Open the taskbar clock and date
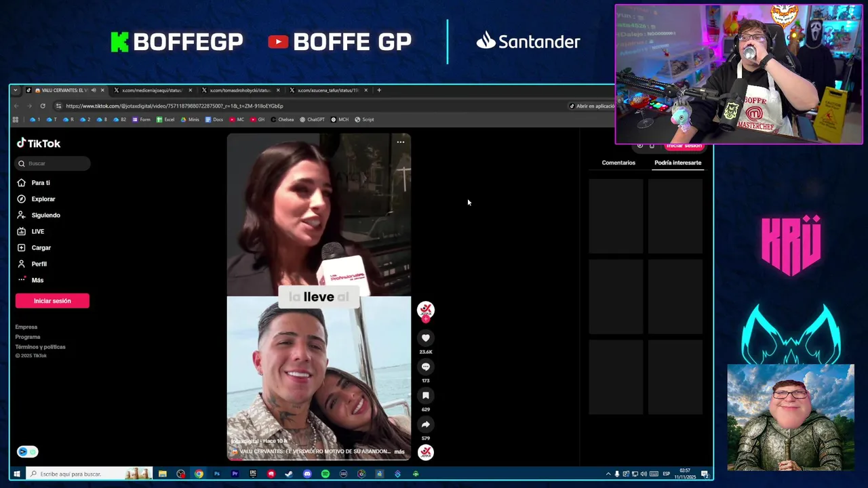The height and width of the screenshot is (488, 868). coord(685,474)
